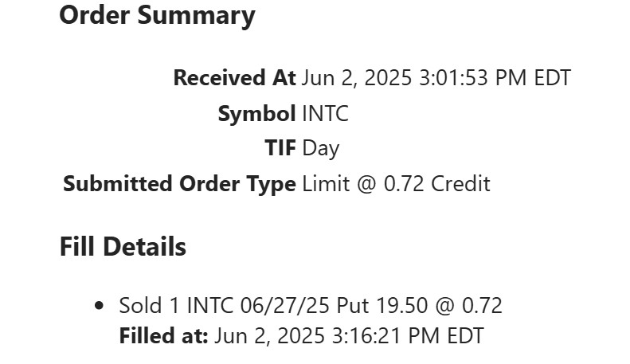This screenshot has height=364, width=630.
Task: Click the @ 0.72 fill price
Action: pyautogui.click(x=472, y=306)
